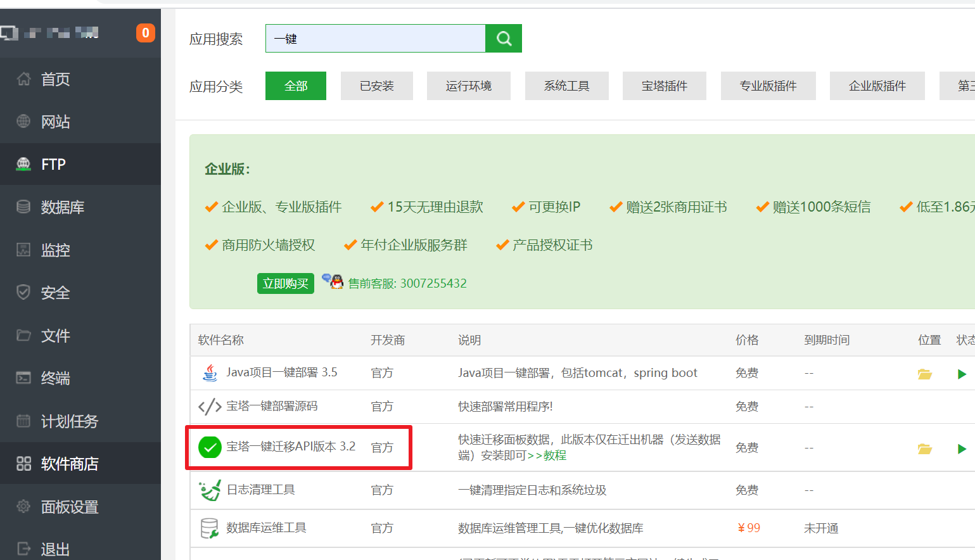Screen dimensions: 975x560
Task: Select the 日志清理工具 broom icon
Action: coord(210,489)
